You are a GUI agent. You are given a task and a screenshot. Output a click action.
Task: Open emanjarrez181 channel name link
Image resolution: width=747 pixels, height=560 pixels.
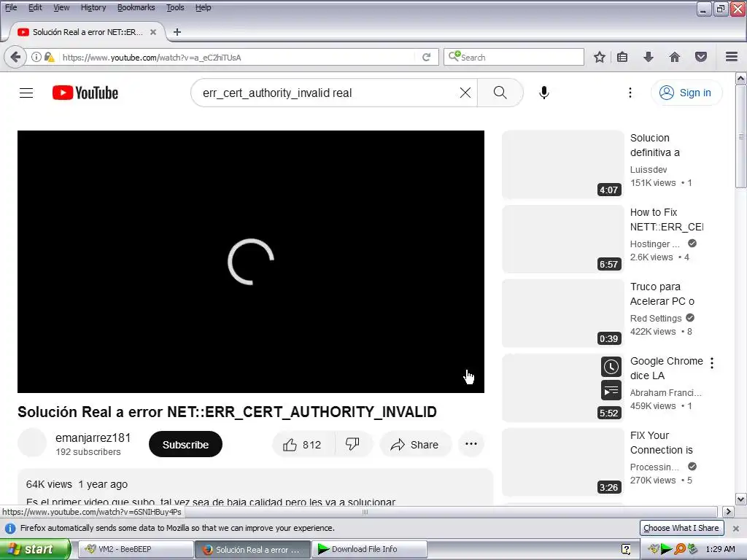click(x=93, y=437)
